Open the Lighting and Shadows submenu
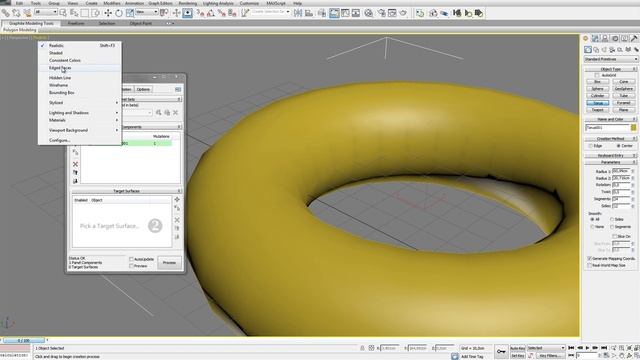 click(80, 113)
